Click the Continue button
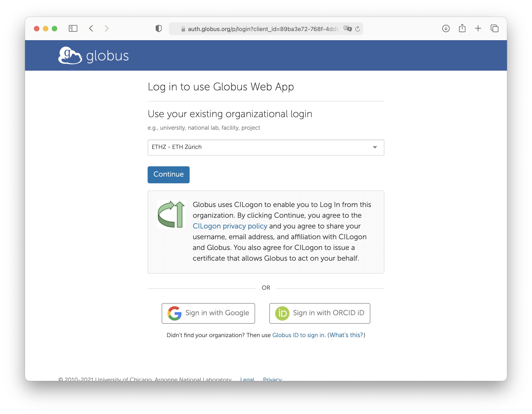 coord(168,175)
